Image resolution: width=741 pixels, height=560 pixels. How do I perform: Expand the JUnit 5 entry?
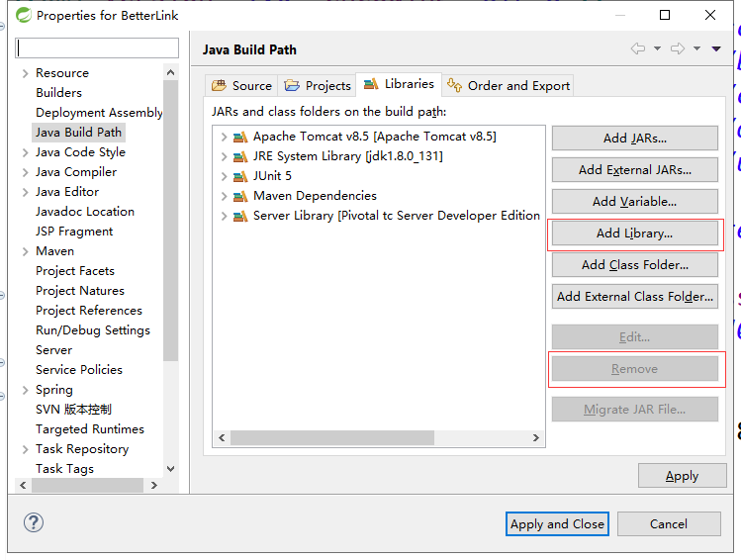pos(224,177)
